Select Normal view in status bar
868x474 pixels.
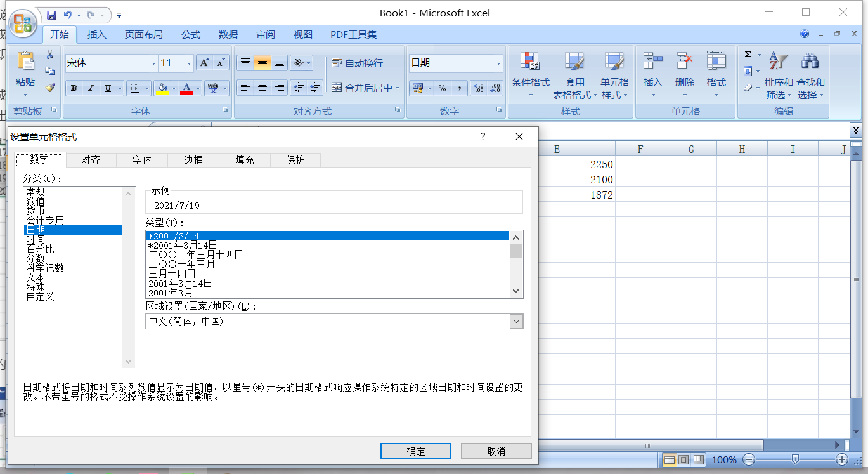coord(670,459)
